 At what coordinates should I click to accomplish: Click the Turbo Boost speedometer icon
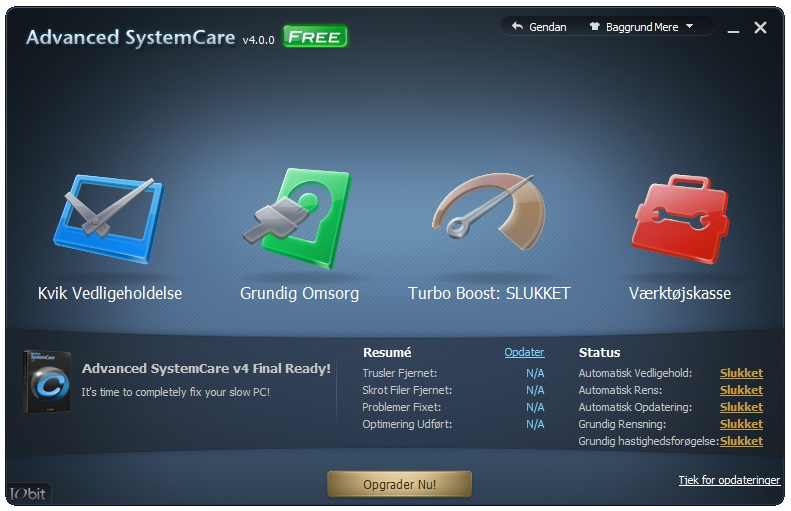point(489,212)
